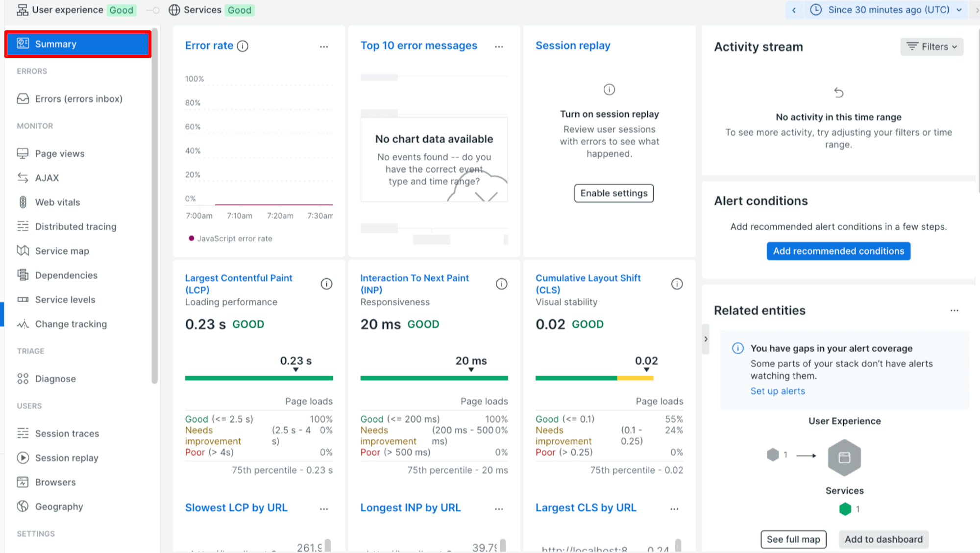This screenshot has height=553, width=980.
Task: Click Enable settings for session replay
Action: [x=614, y=193]
